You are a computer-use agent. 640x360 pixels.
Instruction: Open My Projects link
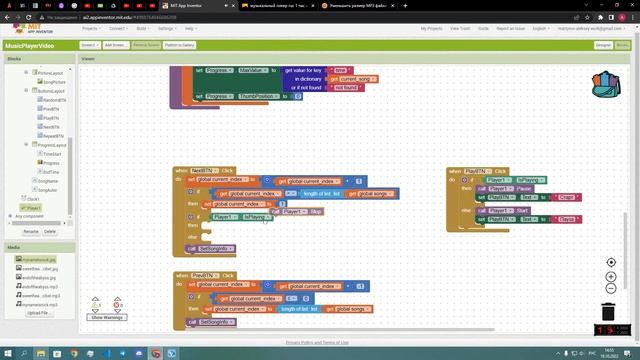tap(431, 29)
